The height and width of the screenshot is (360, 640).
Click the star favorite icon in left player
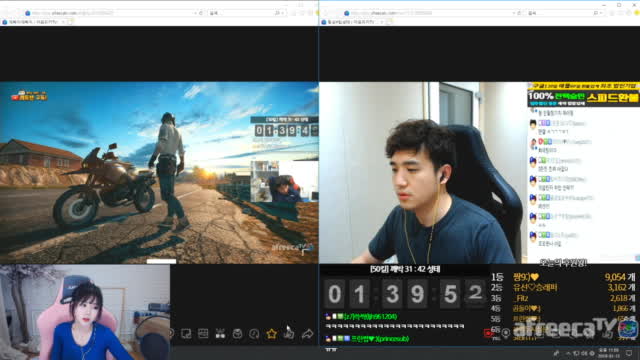point(271,334)
